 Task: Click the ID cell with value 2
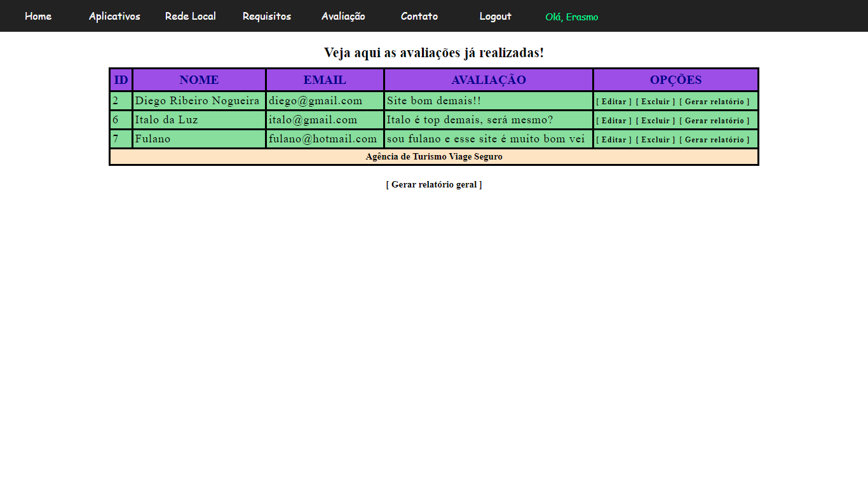coord(121,100)
